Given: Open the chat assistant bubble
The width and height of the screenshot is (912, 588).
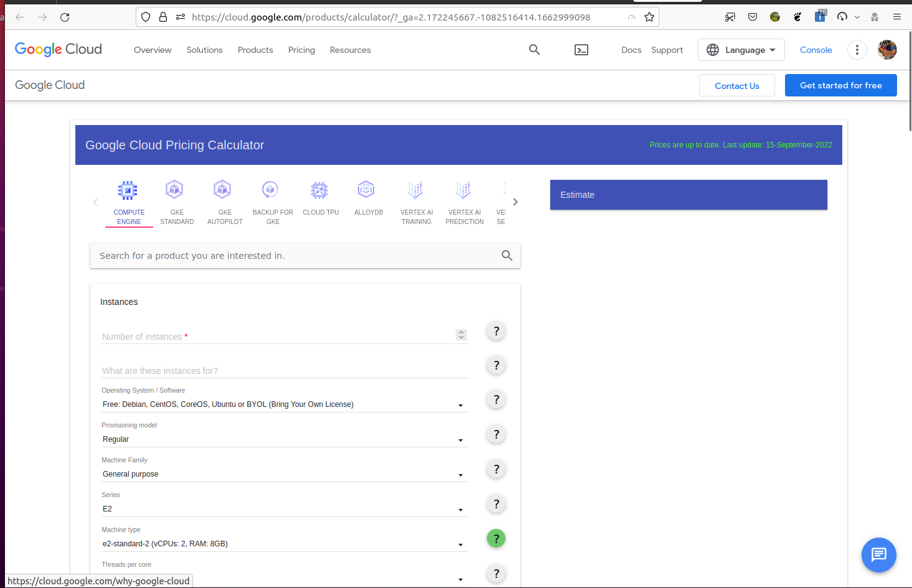Looking at the screenshot, I should 878,554.
